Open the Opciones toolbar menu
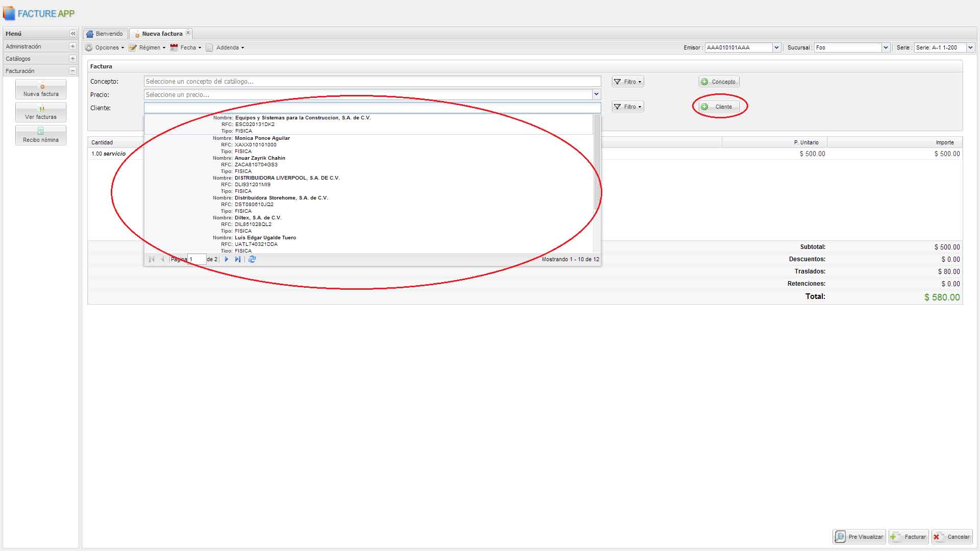Image resolution: width=980 pixels, height=551 pixels. (105, 47)
